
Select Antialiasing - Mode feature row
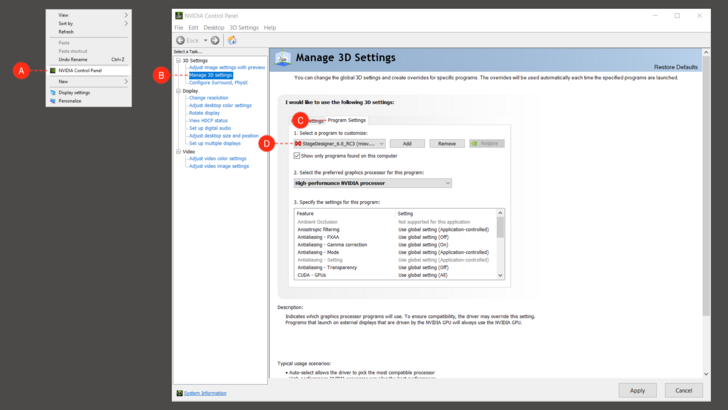396,252
